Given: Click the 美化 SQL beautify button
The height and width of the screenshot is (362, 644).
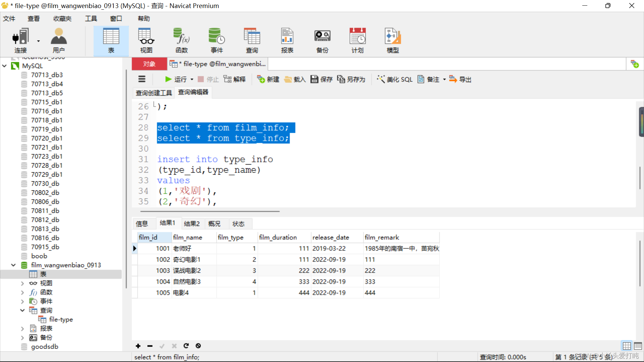Looking at the screenshot, I should 395,79.
